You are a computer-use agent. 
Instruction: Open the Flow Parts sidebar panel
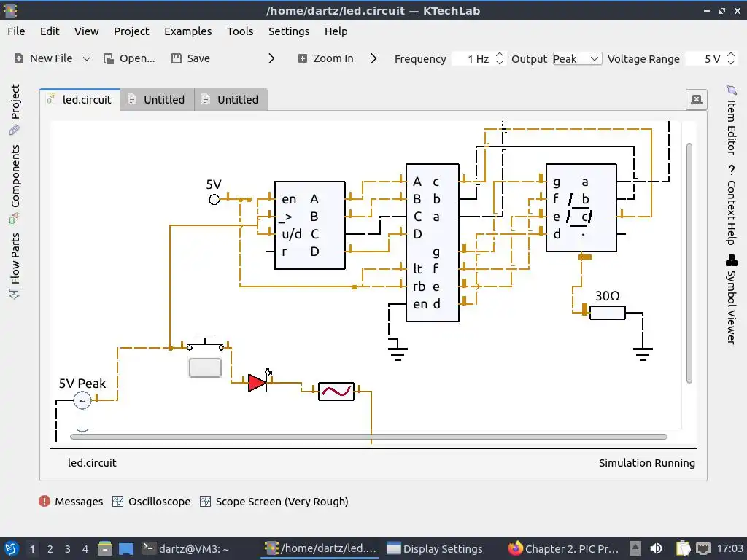pyautogui.click(x=15, y=265)
